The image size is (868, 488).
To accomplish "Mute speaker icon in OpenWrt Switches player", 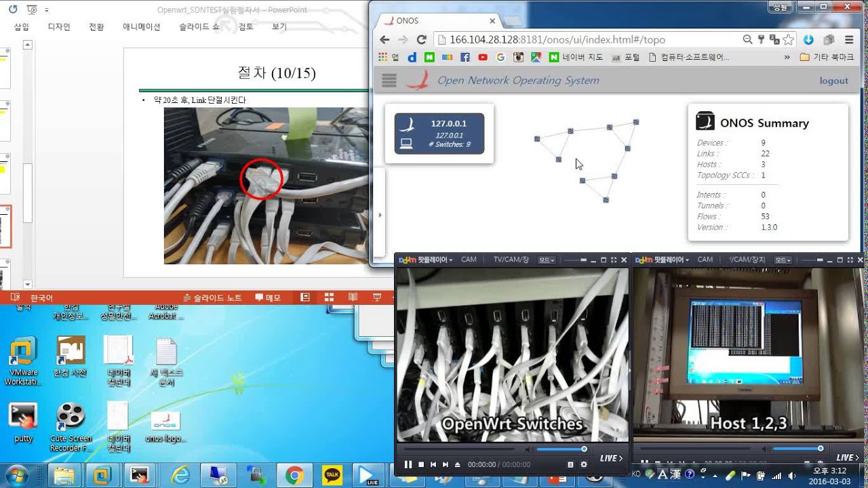I will point(528,449).
